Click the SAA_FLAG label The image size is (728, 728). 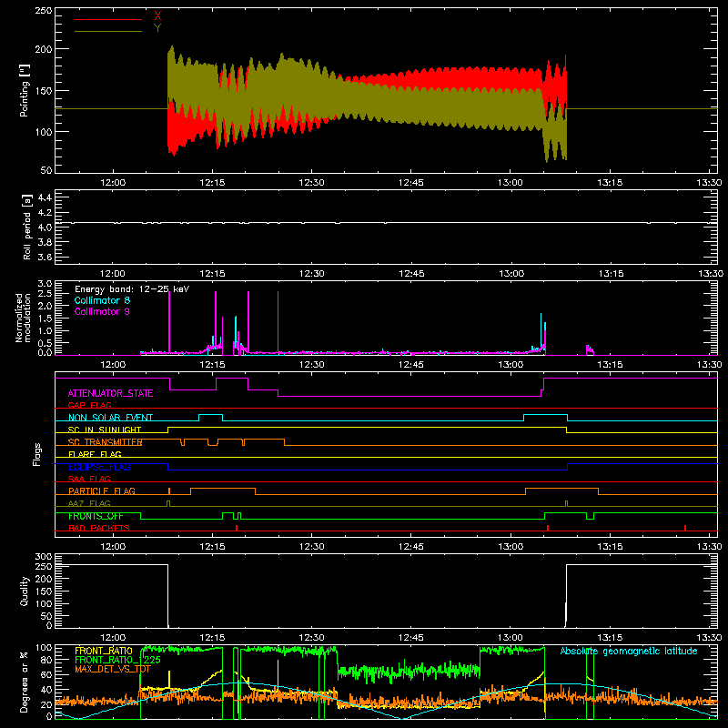point(89,479)
